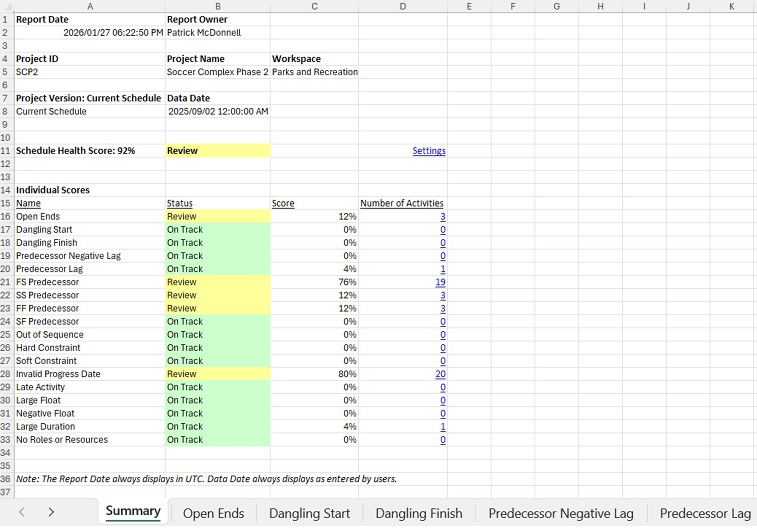Select column D header
This screenshot has height=532, width=757.
(402, 6)
